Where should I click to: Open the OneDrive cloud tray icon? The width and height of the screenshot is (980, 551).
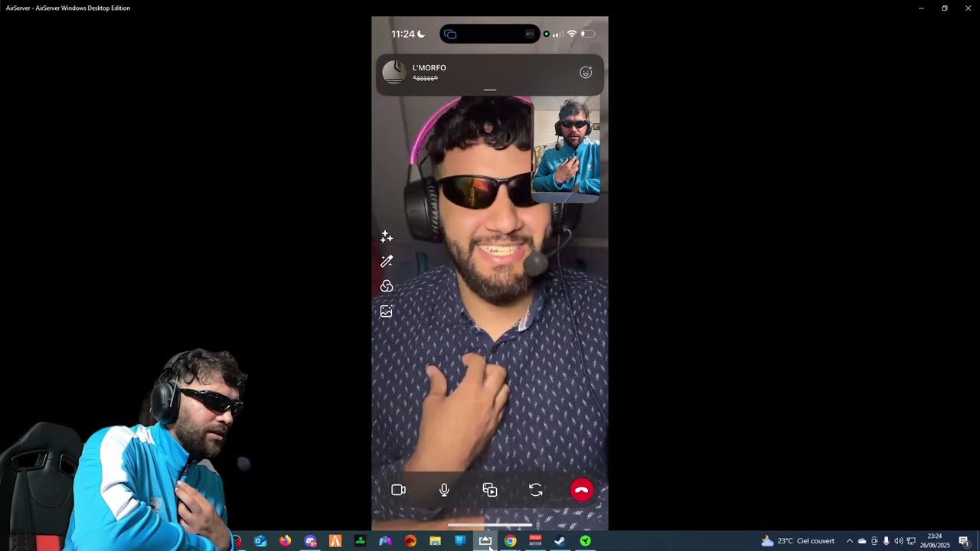point(861,541)
